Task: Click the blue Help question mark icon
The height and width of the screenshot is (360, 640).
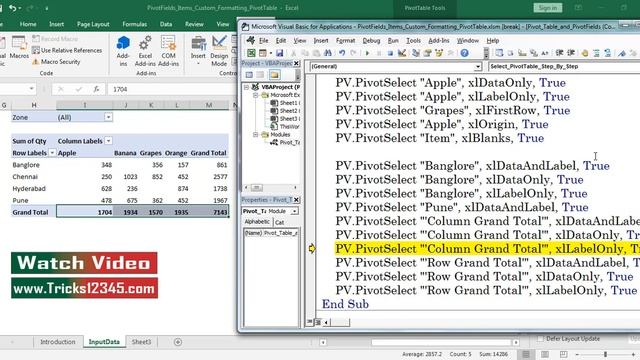Action: click(x=464, y=53)
